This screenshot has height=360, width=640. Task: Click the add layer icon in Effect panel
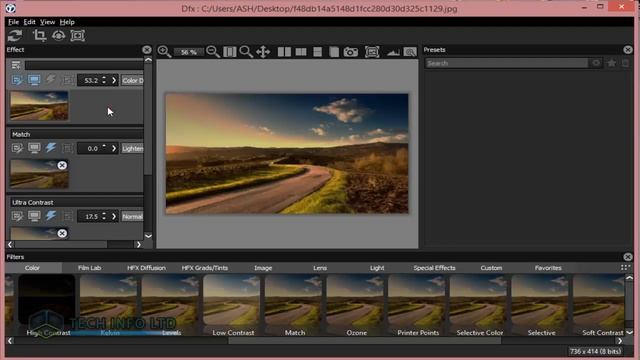[x=16, y=65]
